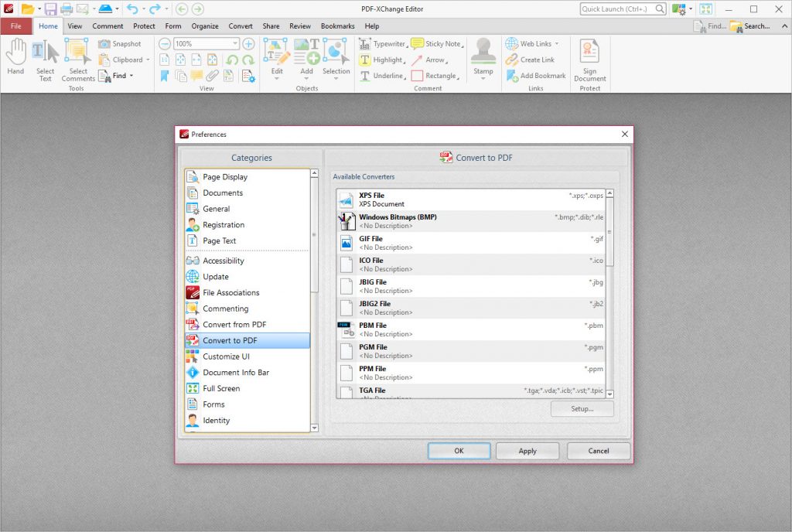The image size is (792, 532).
Task: Click the Undo arrow
Action: pos(132,9)
